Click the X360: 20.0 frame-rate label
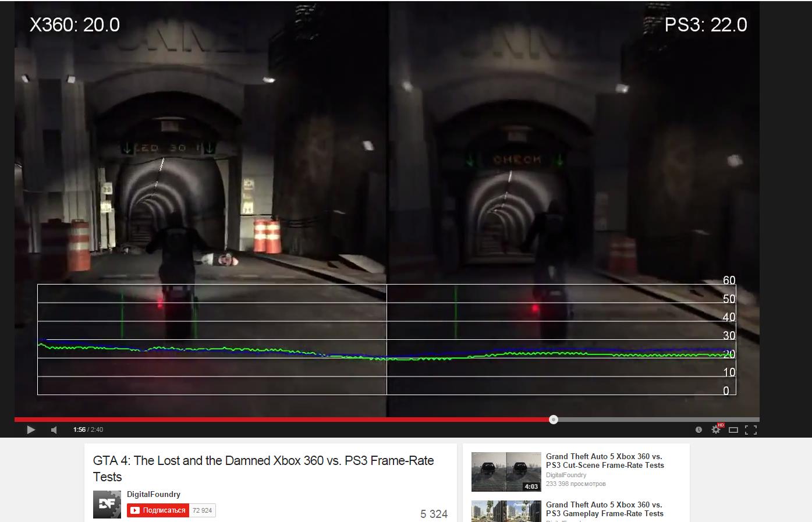 [x=75, y=25]
